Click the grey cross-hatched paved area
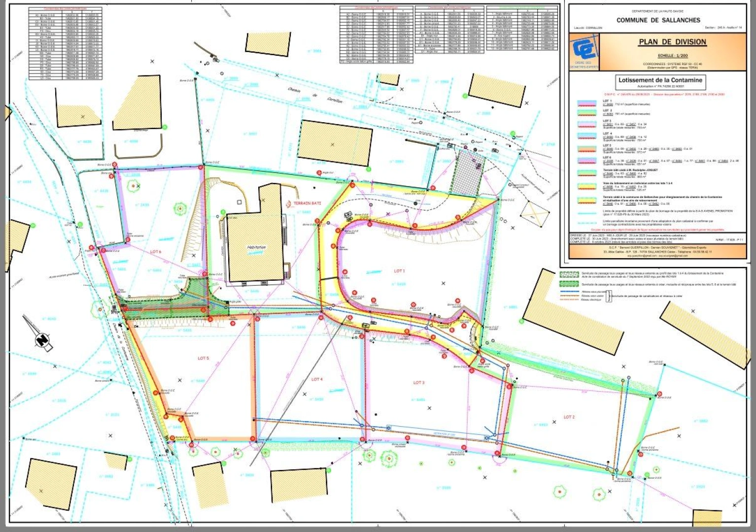Viewport: 756px width, 532px height. tap(466, 172)
